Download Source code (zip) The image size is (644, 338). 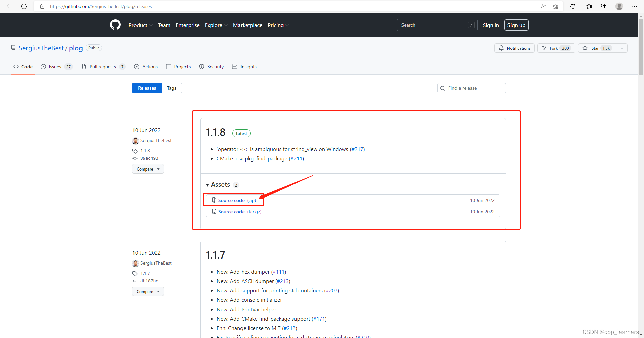click(x=237, y=200)
